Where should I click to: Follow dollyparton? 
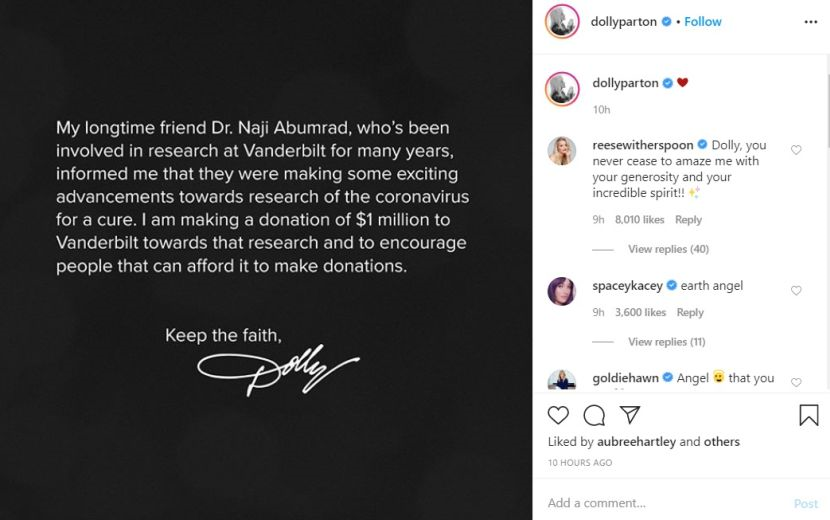coord(703,21)
